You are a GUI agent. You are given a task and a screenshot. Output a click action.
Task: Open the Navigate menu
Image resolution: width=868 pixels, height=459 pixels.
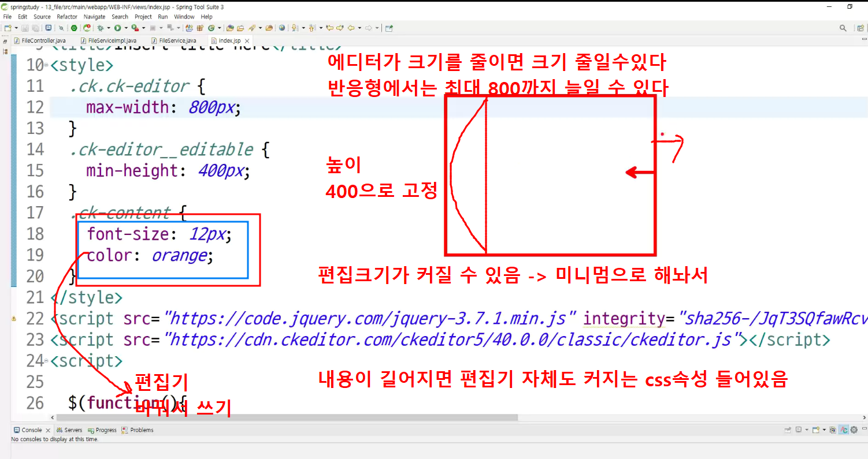tap(95, 17)
